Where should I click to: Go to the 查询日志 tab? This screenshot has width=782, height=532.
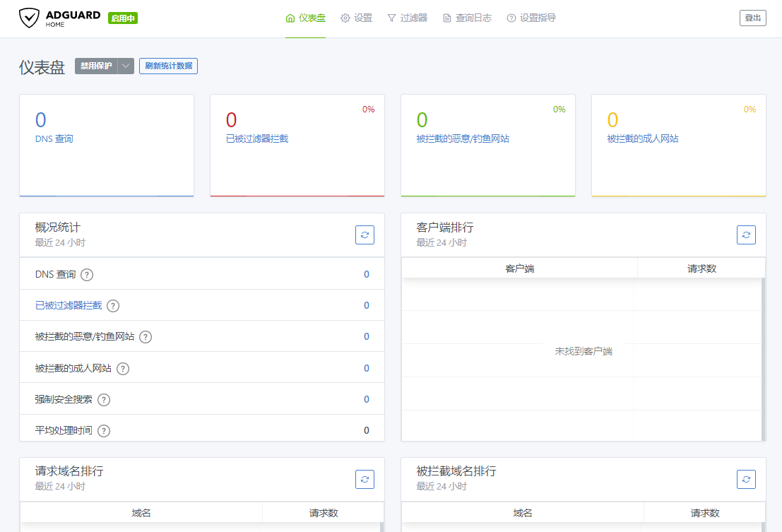tap(467, 18)
